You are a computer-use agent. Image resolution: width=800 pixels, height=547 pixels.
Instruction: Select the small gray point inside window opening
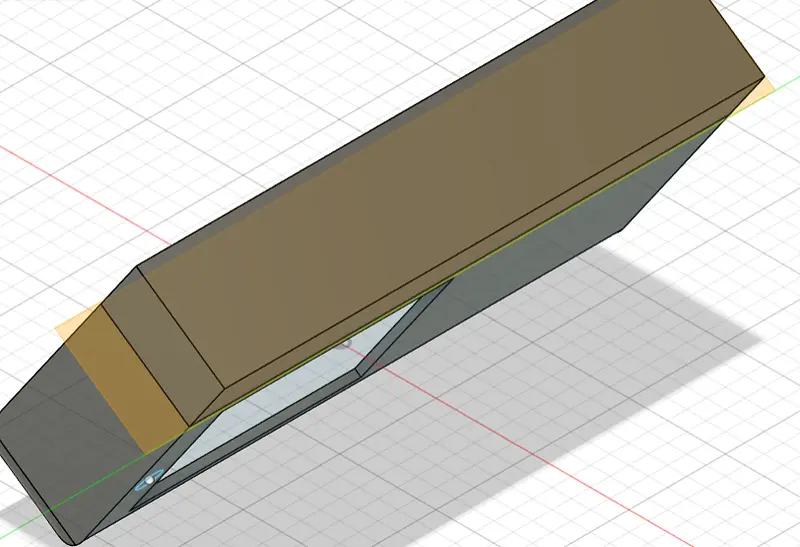(348, 343)
